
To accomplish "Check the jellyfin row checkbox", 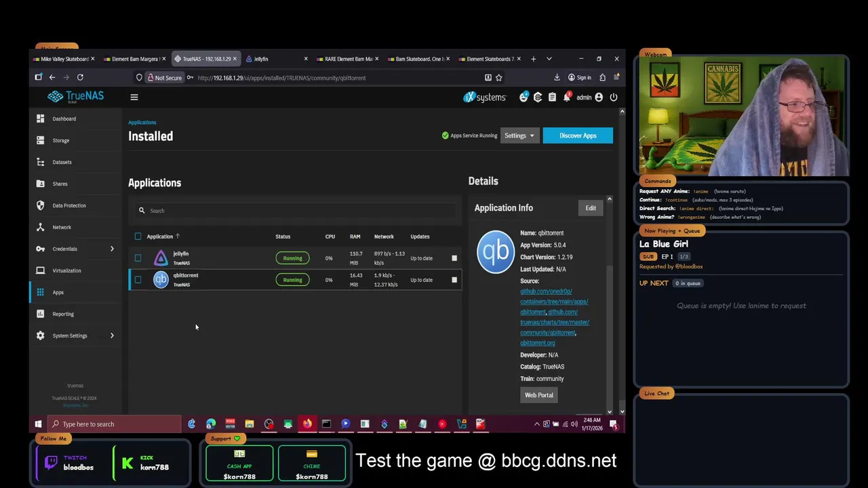I will (x=138, y=258).
